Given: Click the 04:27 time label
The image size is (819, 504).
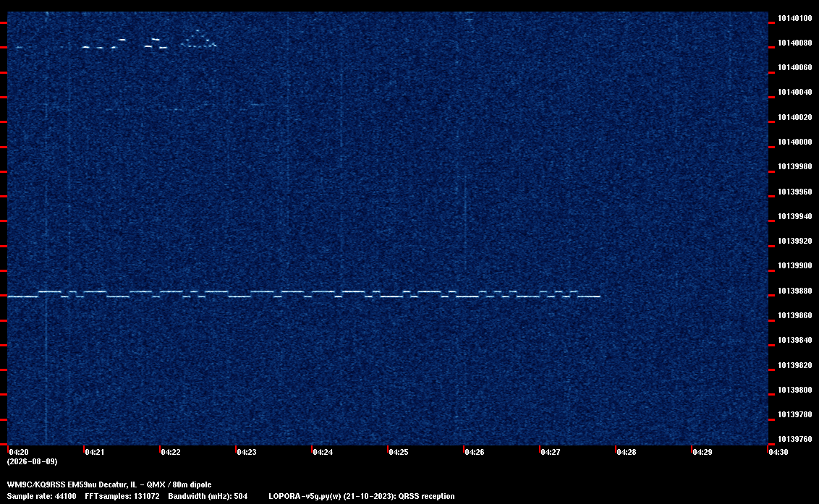Looking at the screenshot, I should click(551, 452).
